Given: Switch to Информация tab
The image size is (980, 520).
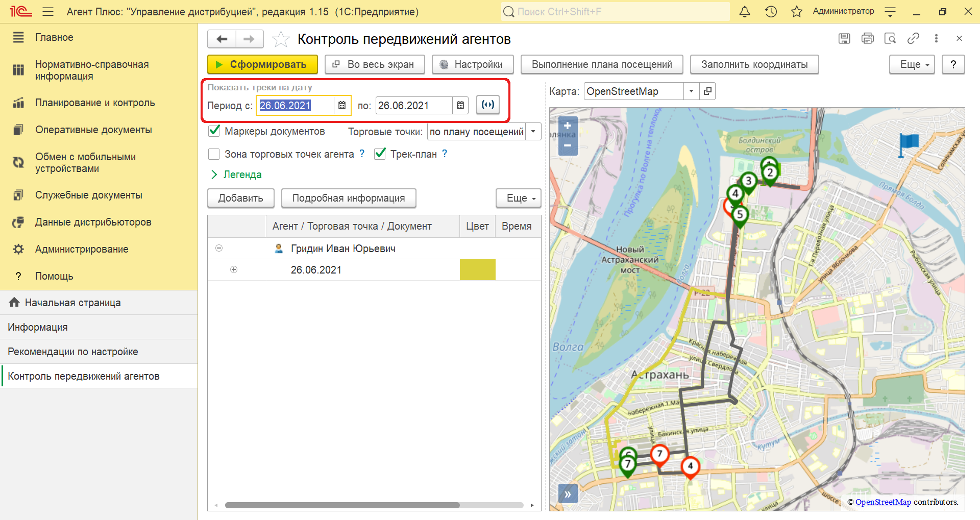Looking at the screenshot, I should (99, 327).
